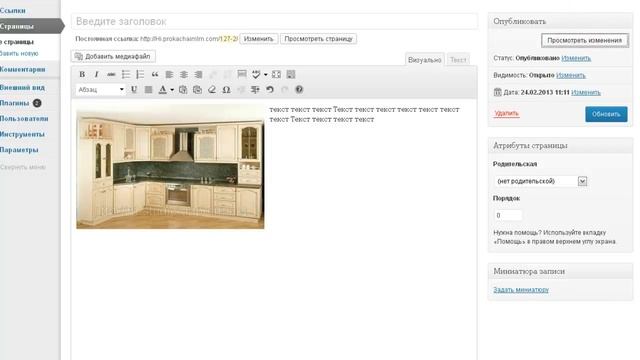The height and width of the screenshot is (360, 640).
Task: Align text to the right
Action: (198, 74)
